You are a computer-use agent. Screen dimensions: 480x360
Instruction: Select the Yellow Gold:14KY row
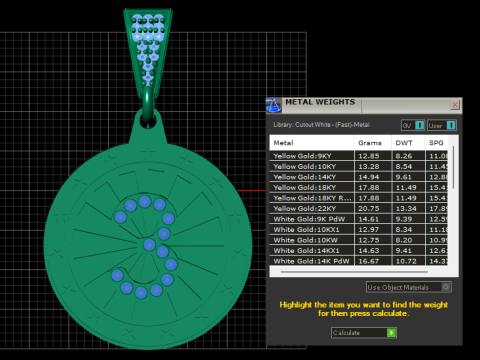(358, 177)
